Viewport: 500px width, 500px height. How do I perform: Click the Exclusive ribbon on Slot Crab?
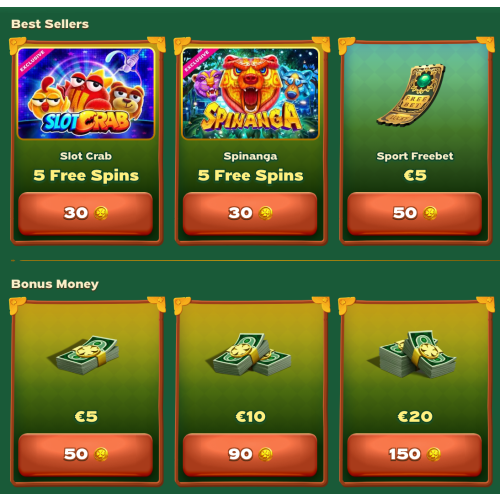[33, 62]
